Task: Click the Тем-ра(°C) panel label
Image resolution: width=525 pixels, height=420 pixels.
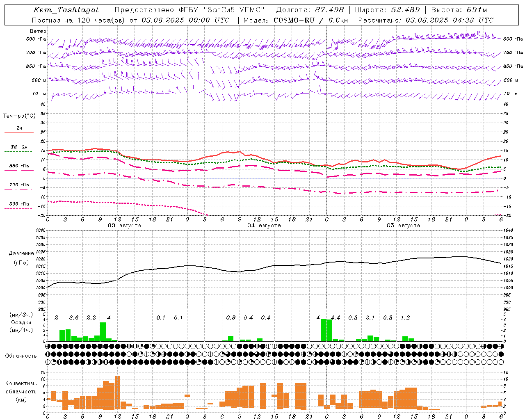Action: tap(19, 116)
